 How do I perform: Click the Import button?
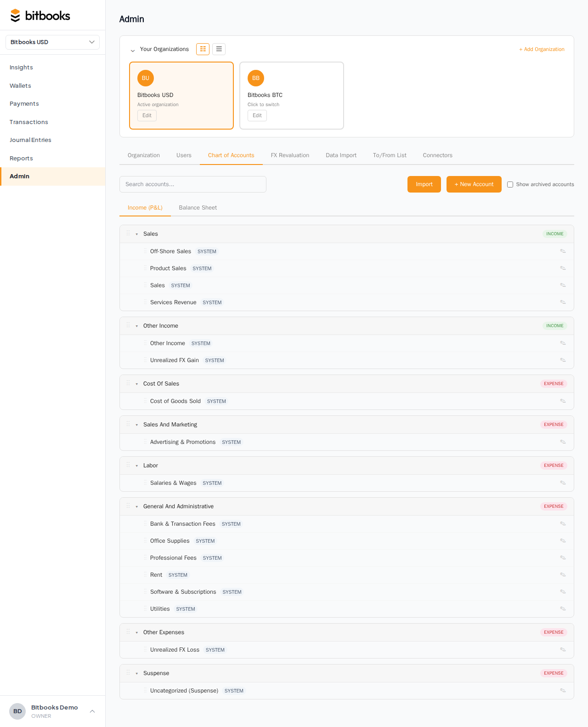(424, 184)
